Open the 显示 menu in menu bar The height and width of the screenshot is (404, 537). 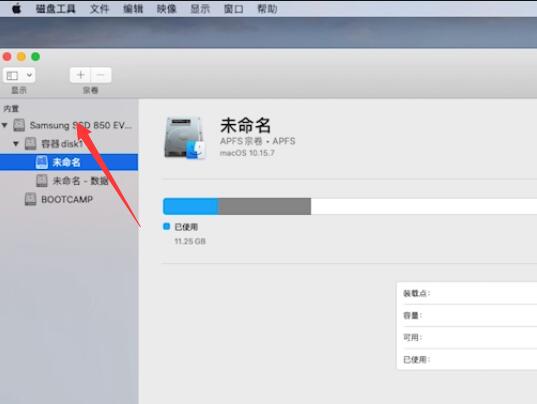pos(200,9)
